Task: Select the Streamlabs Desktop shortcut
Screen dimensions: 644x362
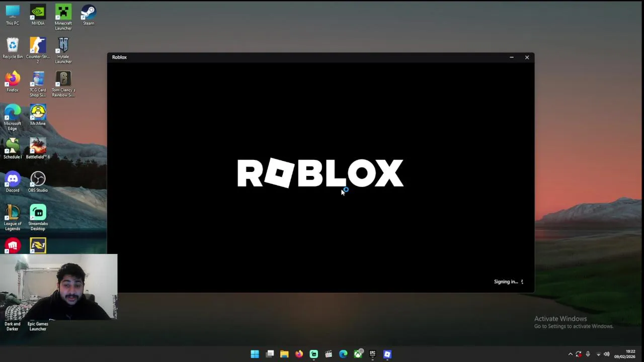Action: click(x=38, y=217)
